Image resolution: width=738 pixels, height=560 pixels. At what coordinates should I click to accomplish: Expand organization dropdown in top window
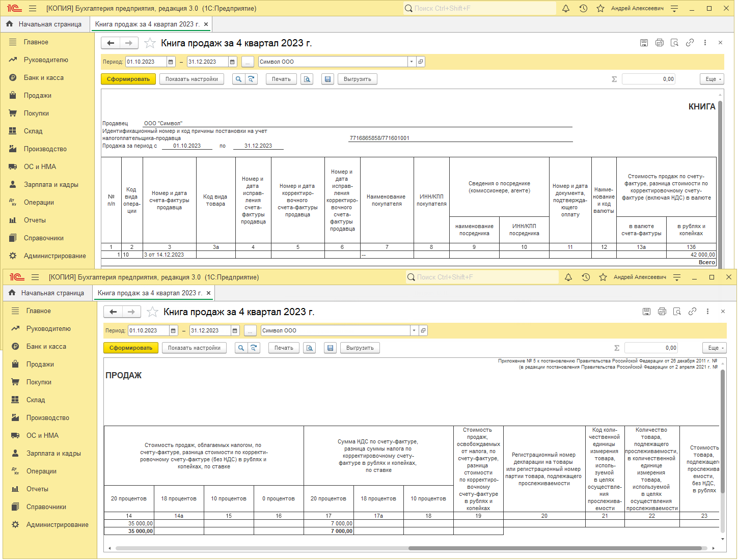pos(412,62)
